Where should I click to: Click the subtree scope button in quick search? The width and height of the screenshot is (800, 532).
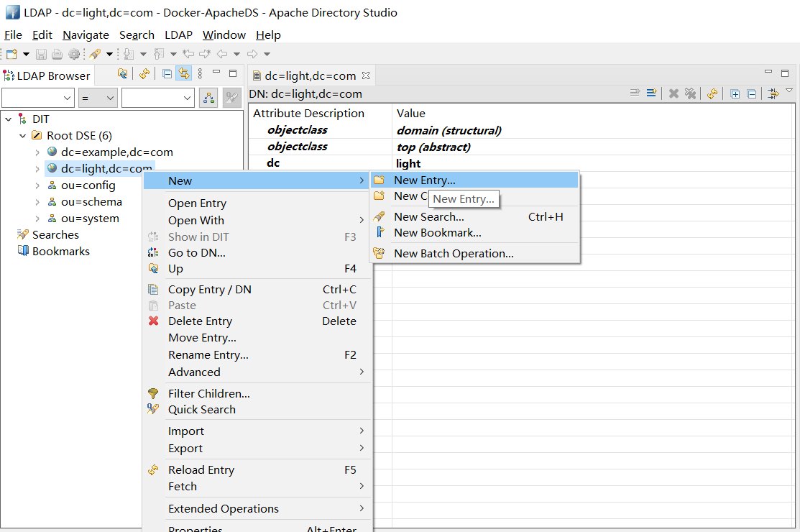point(208,98)
